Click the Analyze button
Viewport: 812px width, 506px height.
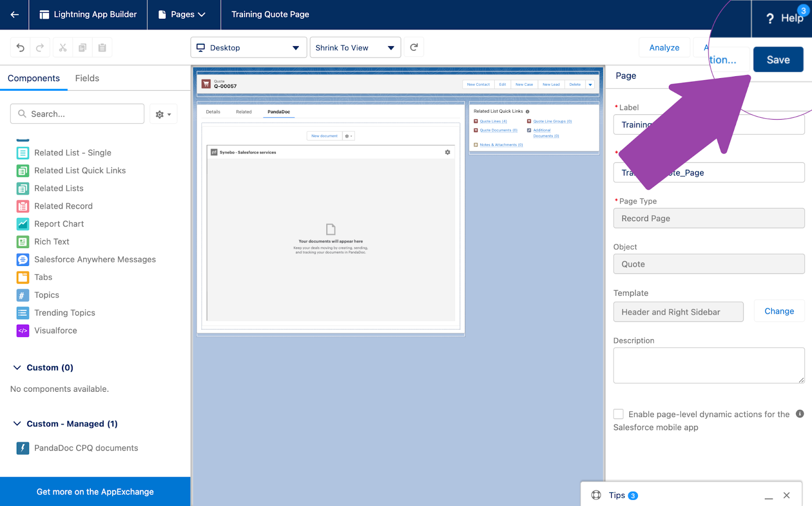coord(664,48)
